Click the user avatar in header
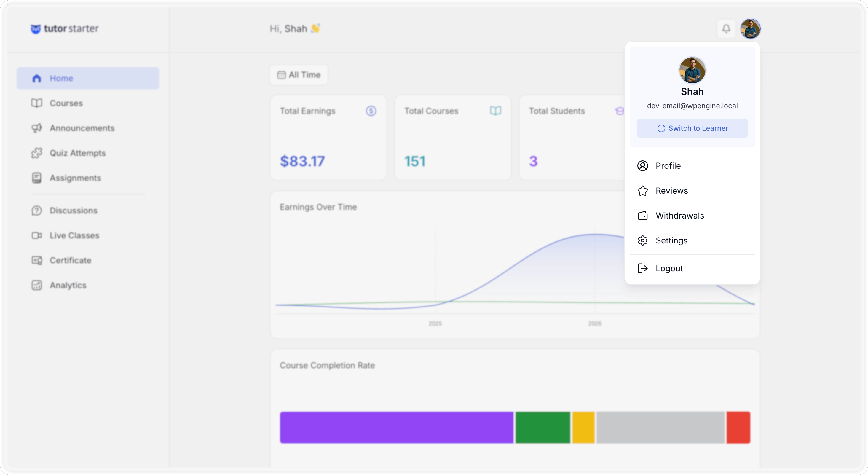This screenshot has height=475, width=868. coord(750,29)
